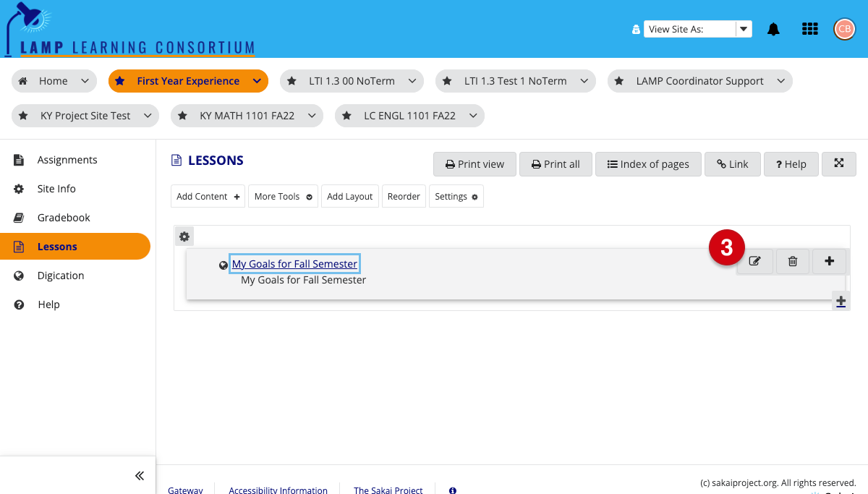This screenshot has width=868, height=494.
Task: Open Gradebook in the sidebar
Action: tap(64, 218)
